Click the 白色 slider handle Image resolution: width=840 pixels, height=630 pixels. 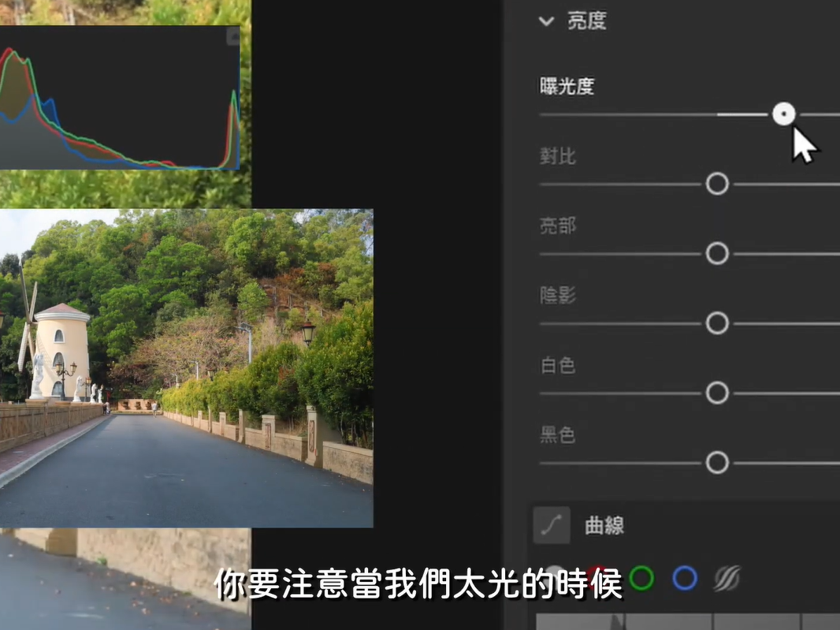[x=717, y=393]
